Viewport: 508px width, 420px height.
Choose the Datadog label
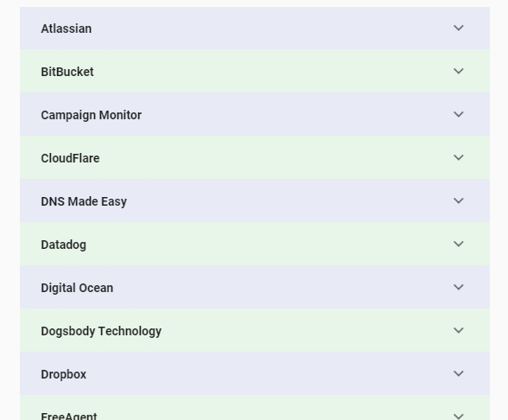[x=64, y=245]
